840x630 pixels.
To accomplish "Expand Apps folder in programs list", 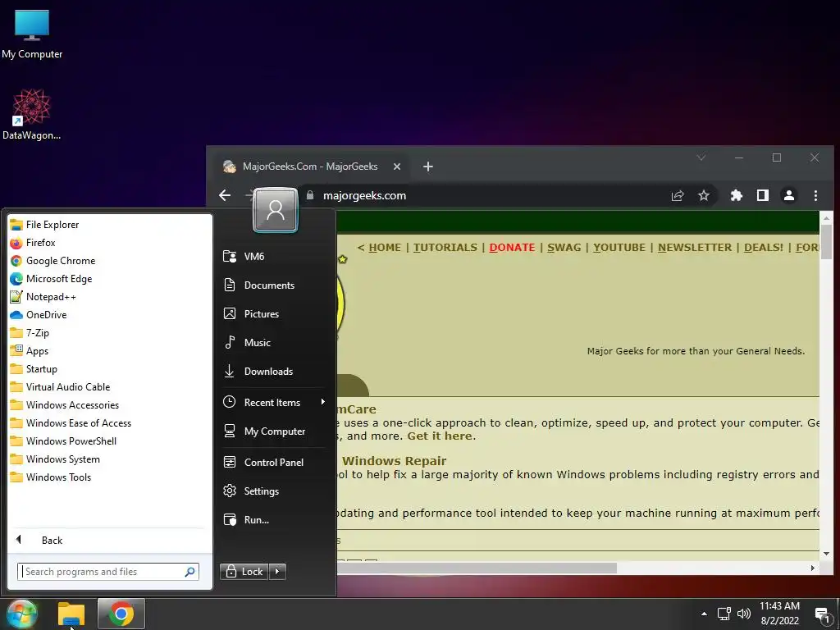I will click(30, 351).
